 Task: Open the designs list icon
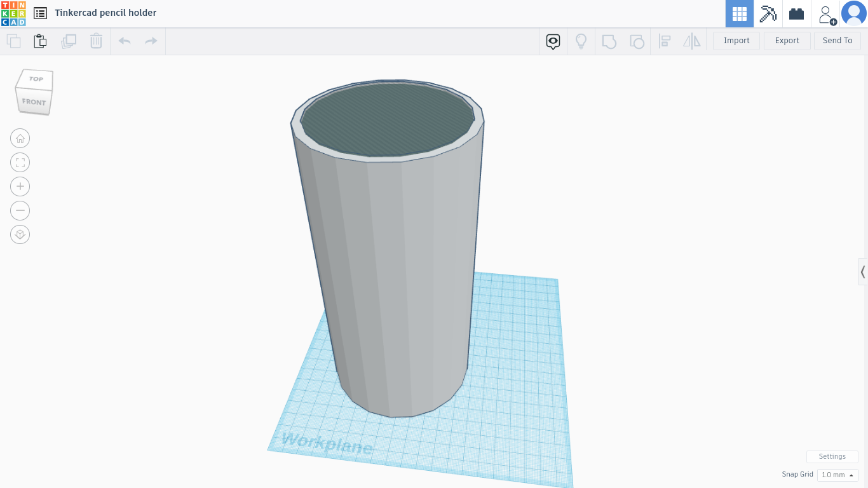[40, 13]
